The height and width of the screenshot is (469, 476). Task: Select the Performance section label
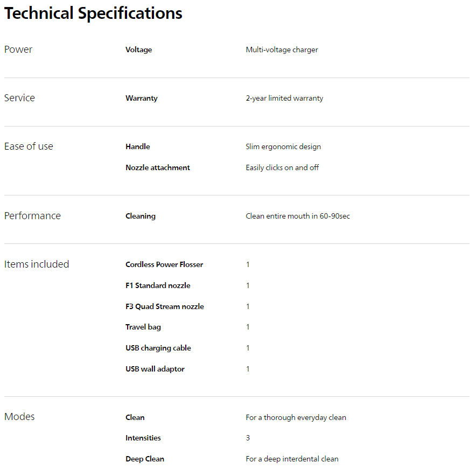point(32,216)
